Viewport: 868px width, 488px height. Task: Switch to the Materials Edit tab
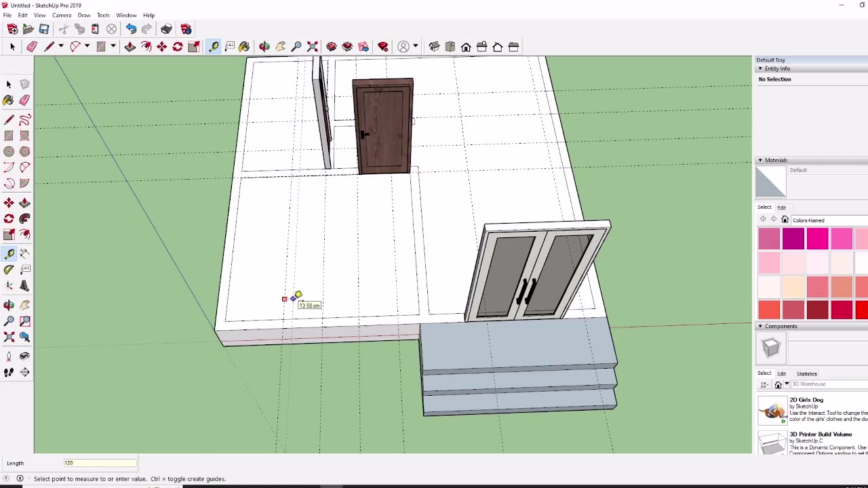781,207
